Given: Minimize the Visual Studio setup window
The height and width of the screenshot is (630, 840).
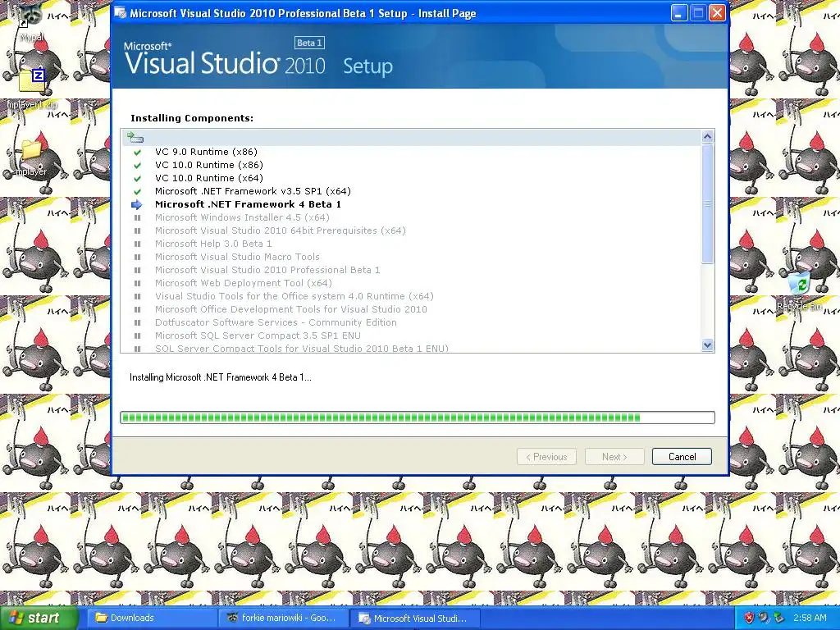Looking at the screenshot, I should coord(679,13).
